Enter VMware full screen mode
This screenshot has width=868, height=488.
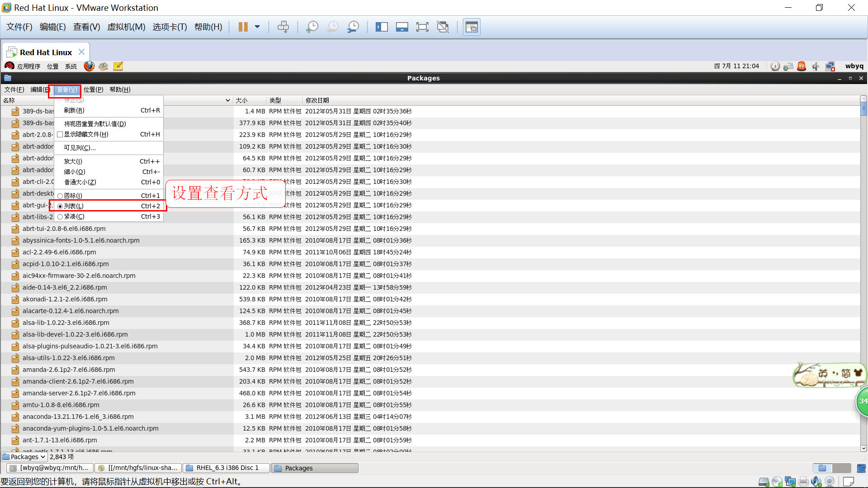point(422,27)
